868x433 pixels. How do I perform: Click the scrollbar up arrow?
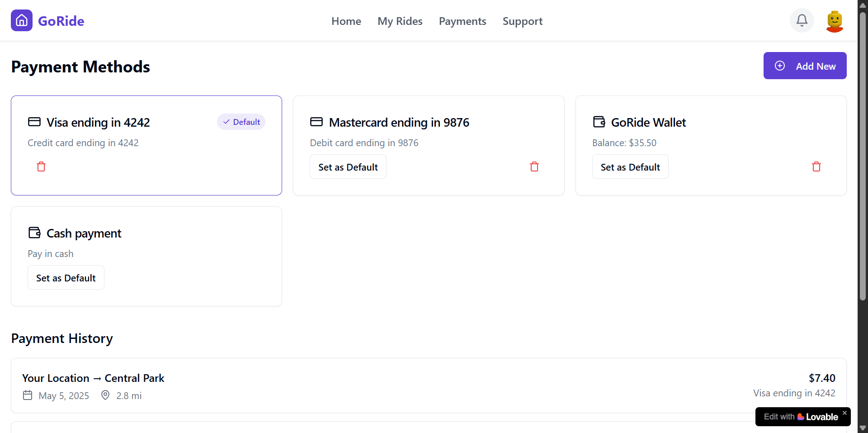(863, 5)
